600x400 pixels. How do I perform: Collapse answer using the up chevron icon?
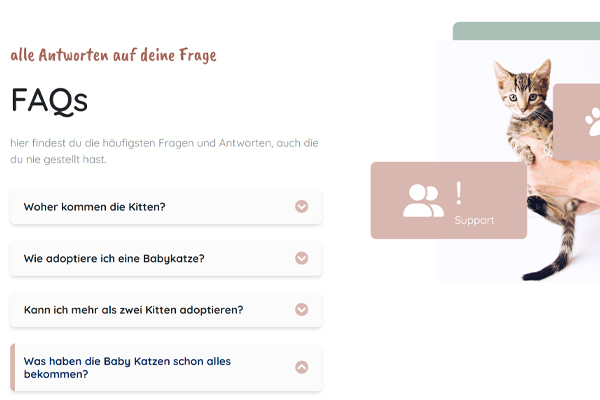pos(302,367)
